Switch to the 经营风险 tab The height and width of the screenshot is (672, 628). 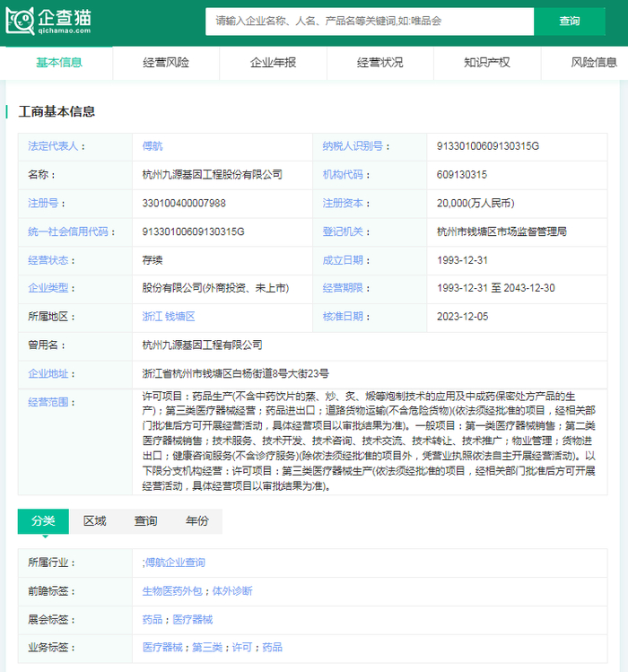pyautogui.click(x=166, y=63)
